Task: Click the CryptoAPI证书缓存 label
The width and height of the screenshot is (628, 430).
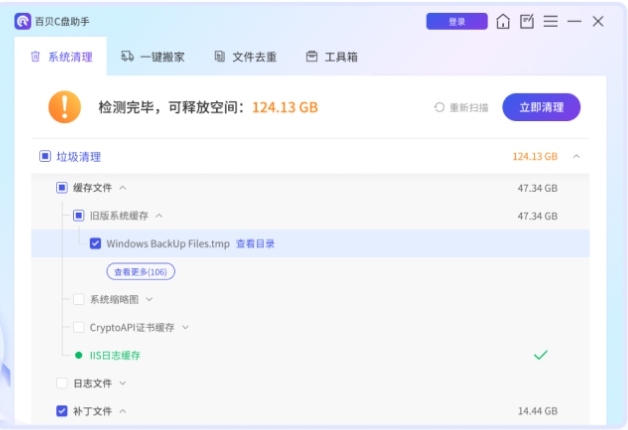Action: click(132, 328)
